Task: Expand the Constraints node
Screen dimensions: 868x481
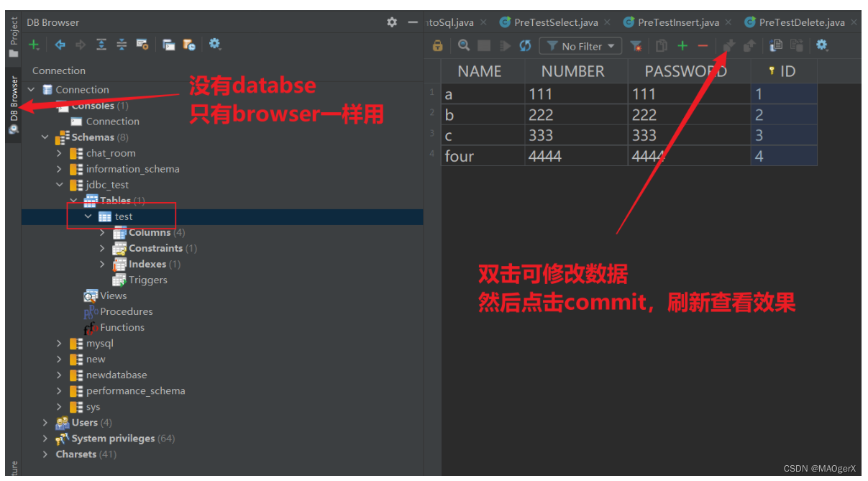Action: click(103, 248)
